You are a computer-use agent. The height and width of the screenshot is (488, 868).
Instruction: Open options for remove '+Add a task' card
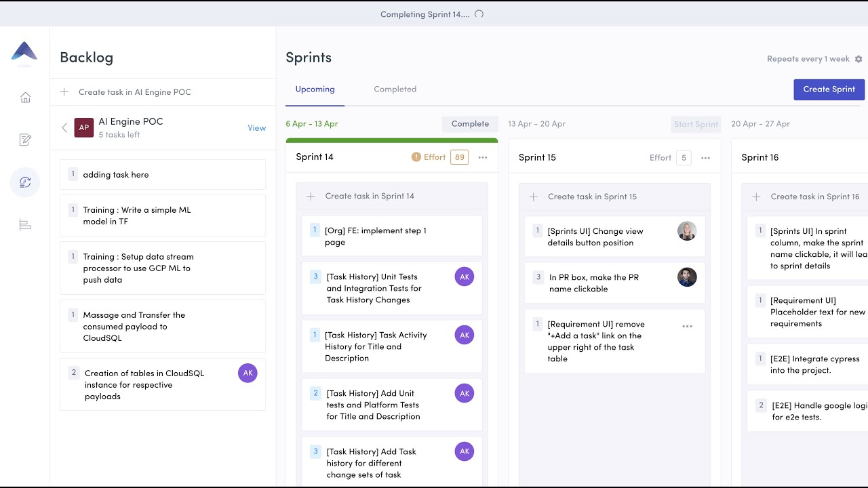[687, 327]
